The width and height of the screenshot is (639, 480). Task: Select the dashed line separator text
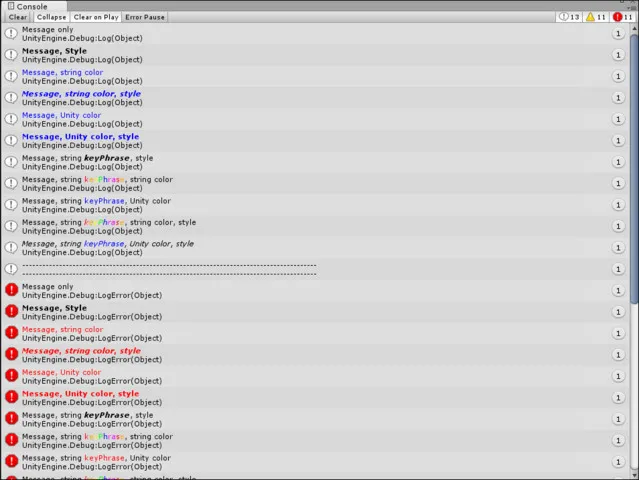click(169, 269)
